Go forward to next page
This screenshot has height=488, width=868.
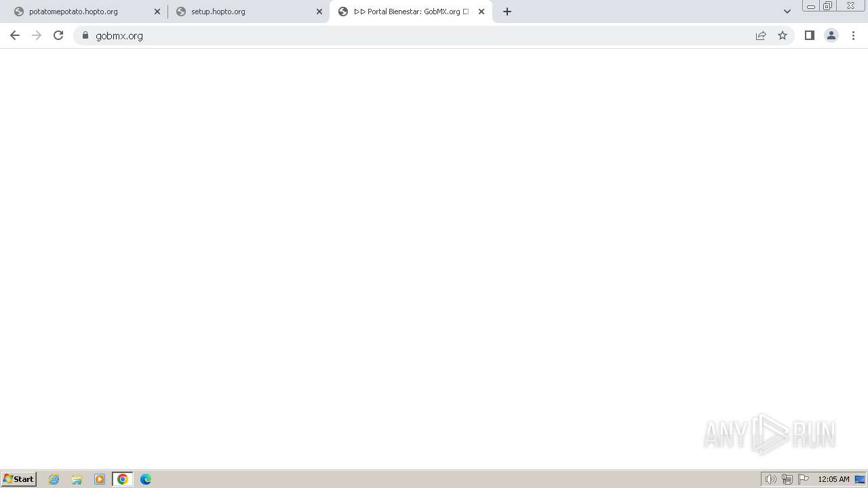37,35
